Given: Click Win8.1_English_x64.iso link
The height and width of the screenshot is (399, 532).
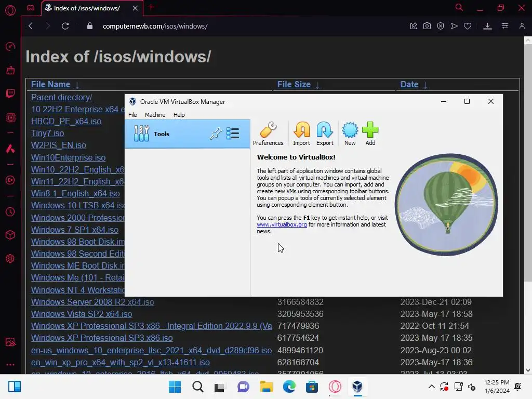Looking at the screenshot, I should [x=75, y=194].
